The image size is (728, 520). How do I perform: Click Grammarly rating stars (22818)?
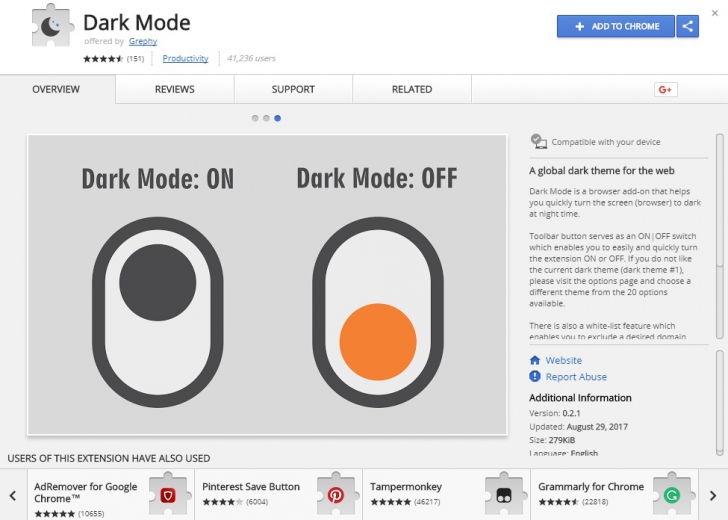coord(558,502)
